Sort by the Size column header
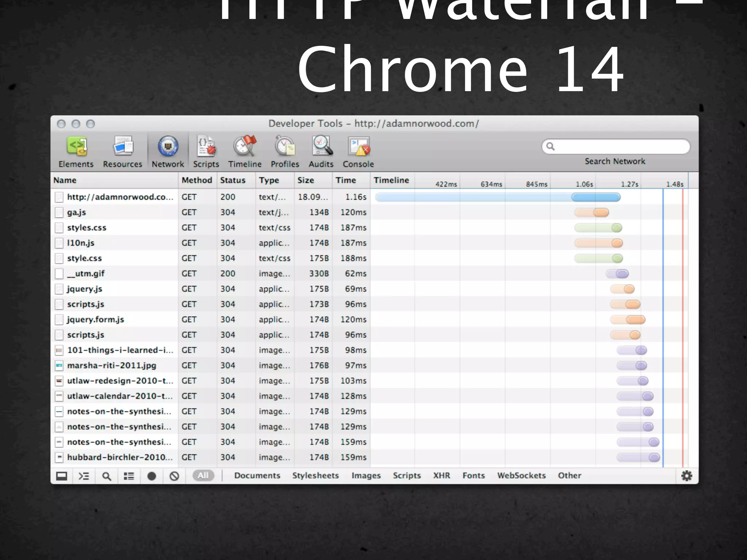Screen dimensions: 747x560 click(313, 180)
